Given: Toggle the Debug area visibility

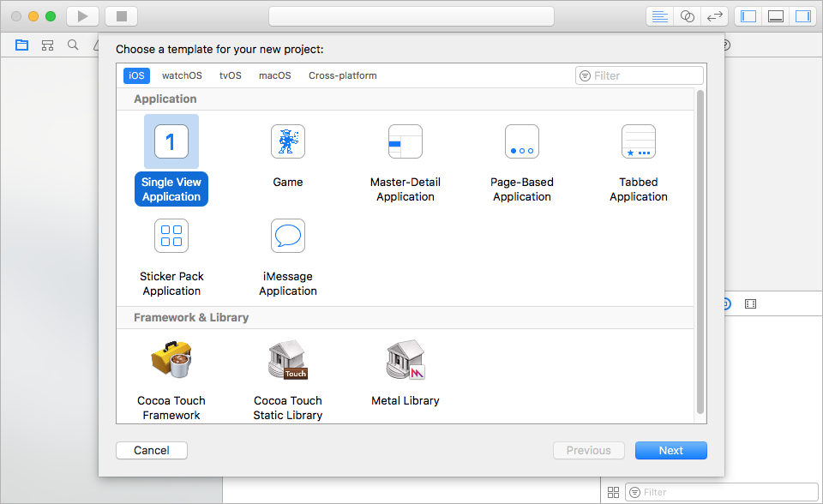Looking at the screenshot, I should tap(776, 16).
